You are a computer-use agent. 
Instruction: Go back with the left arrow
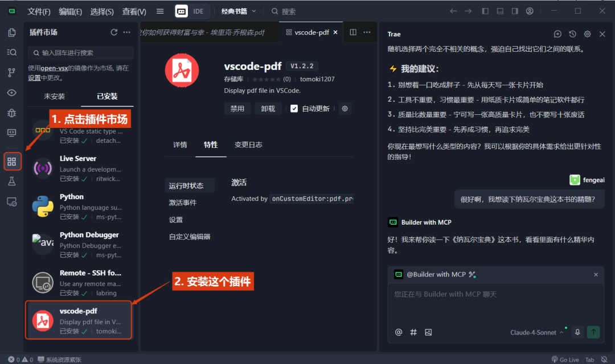point(453,11)
